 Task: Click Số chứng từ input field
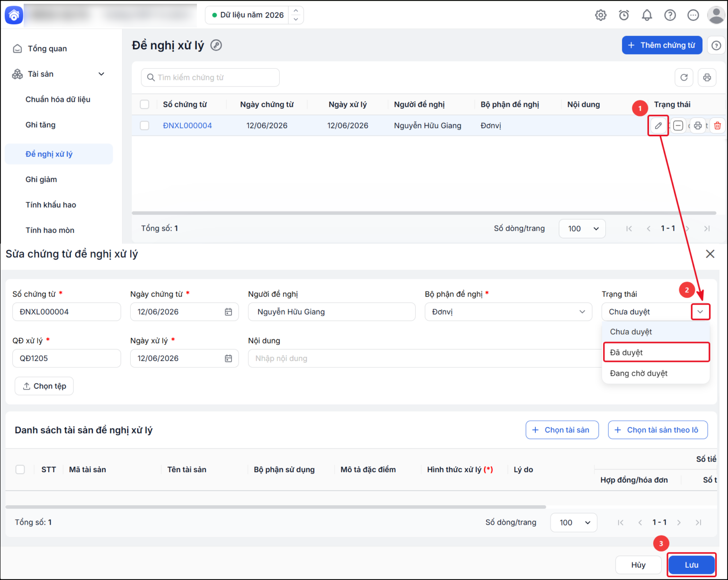pos(67,312)
